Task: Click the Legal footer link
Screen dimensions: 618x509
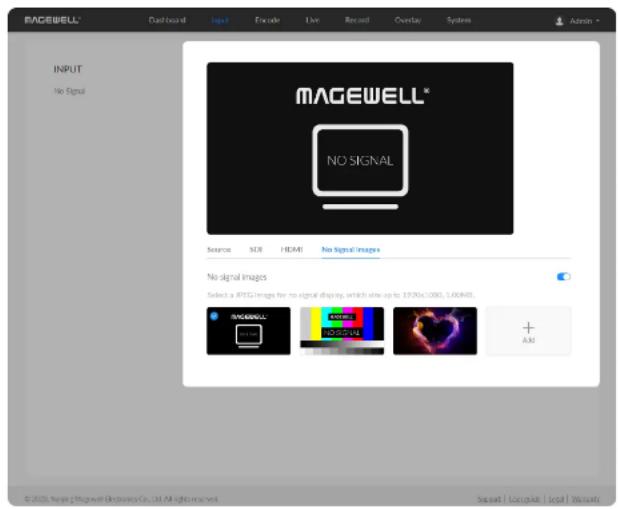Action: (x=556, y=499)
